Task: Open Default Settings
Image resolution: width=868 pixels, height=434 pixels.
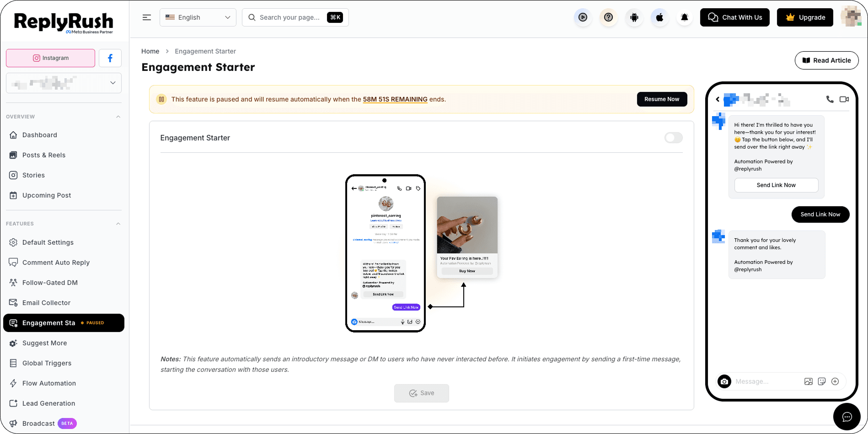Action: pos(64,242)
